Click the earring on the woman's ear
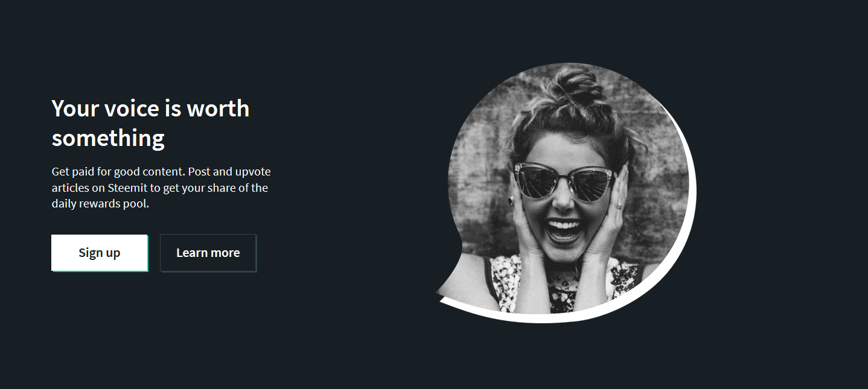The image size is (868, 389). tap(511, 201)
